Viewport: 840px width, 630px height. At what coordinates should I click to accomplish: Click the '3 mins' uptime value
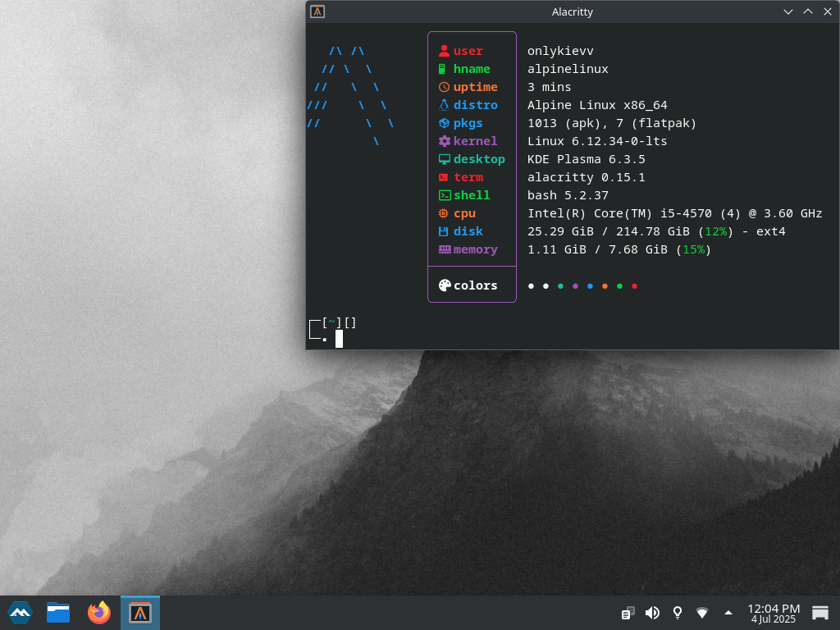point(549,87)
